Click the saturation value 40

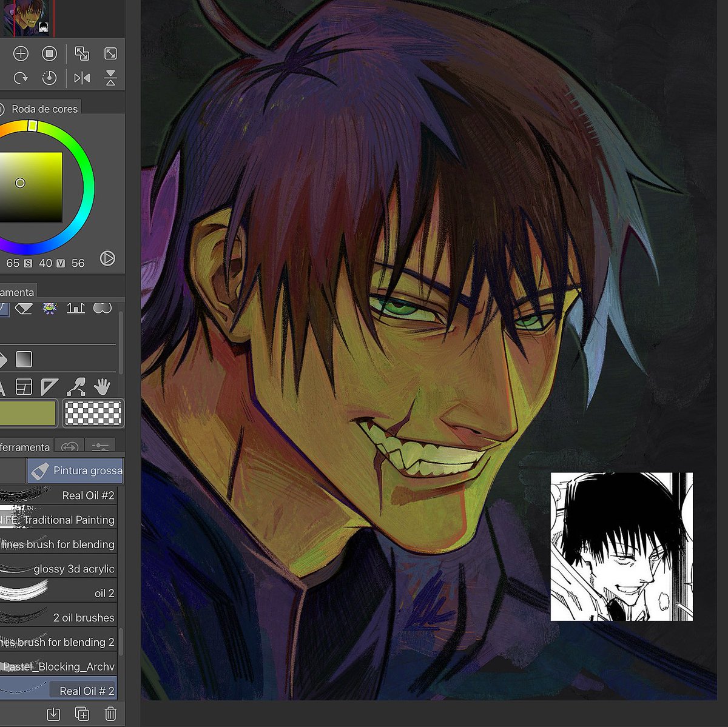tap(45, 263)
